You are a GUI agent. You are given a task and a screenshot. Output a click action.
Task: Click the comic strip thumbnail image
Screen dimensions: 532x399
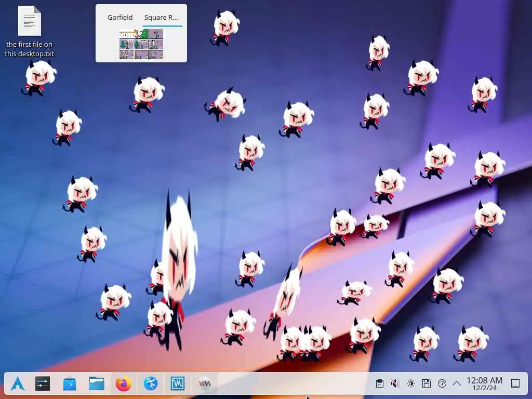click(x=141, y=44)
